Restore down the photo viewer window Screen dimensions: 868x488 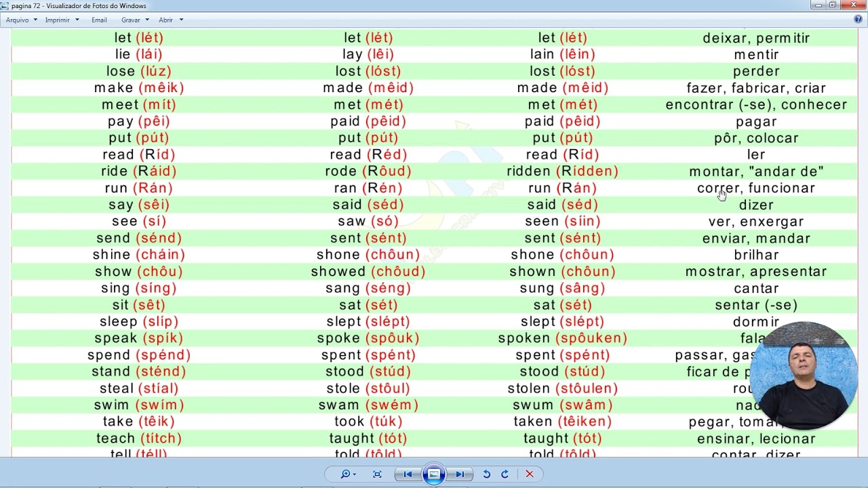(833, 5)
